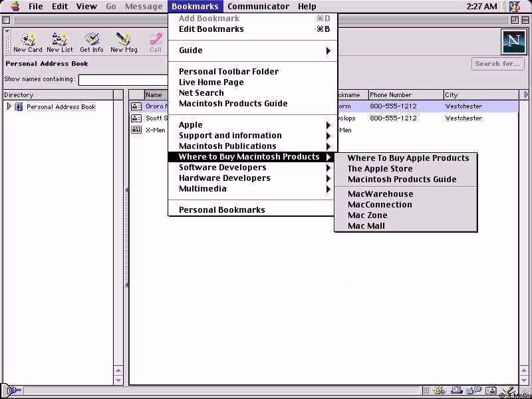Sort by the City column header
The width and height of the screenshot is (532, 399).
(481, 94)
